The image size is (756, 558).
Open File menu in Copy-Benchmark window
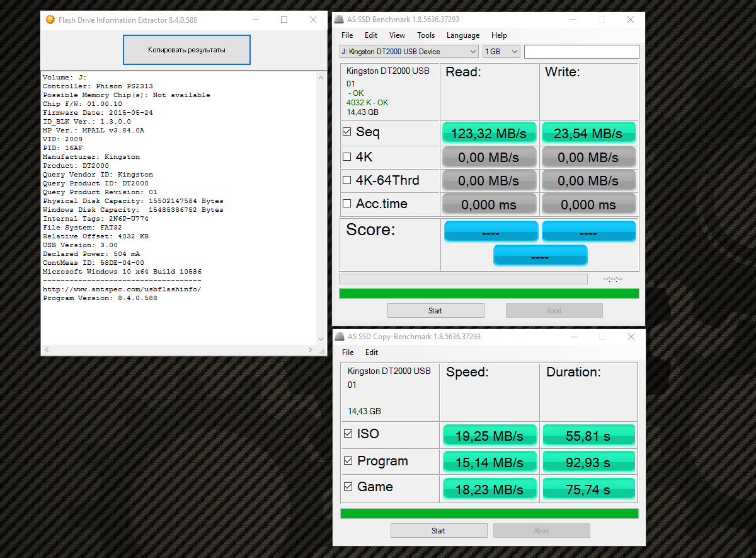tap(348, 352)
